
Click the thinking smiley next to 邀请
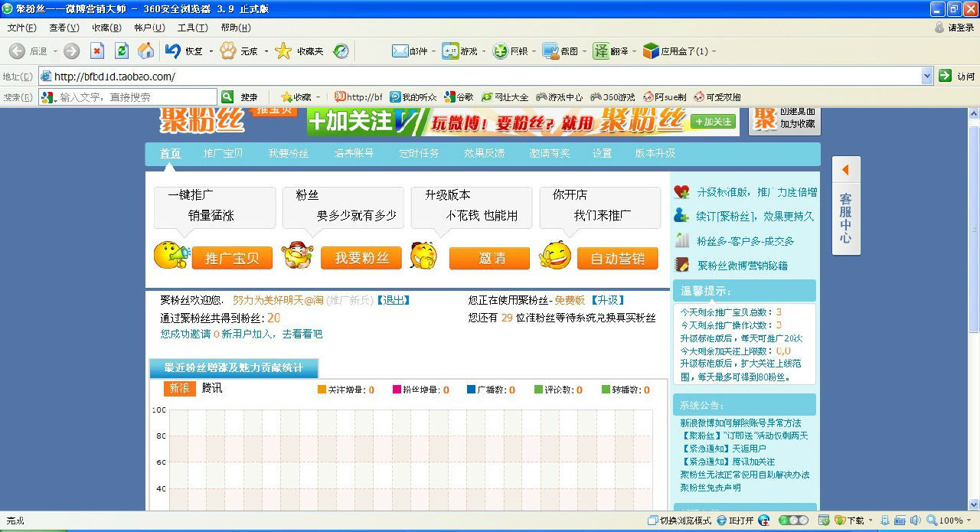(x=423, y=256)
